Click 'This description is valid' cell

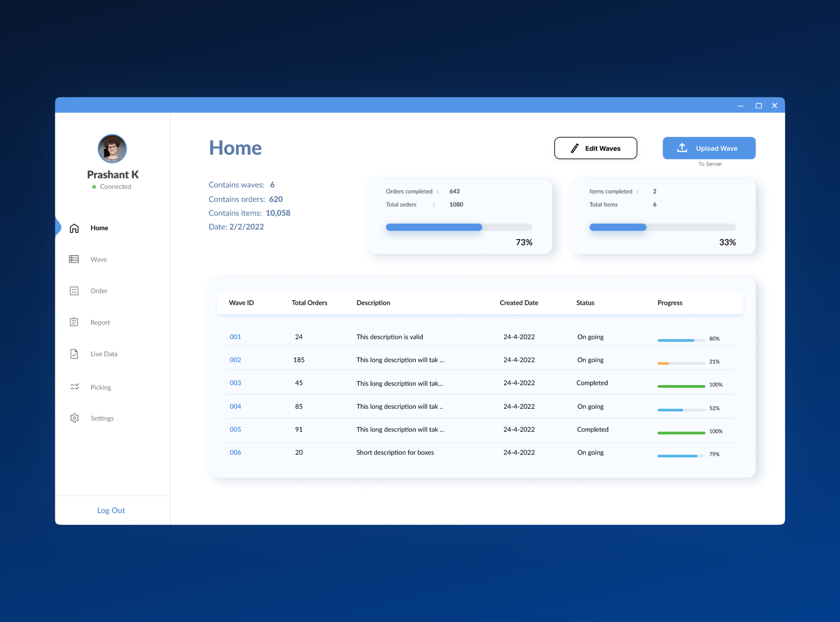pyautogui.click(x=390, y=337)
